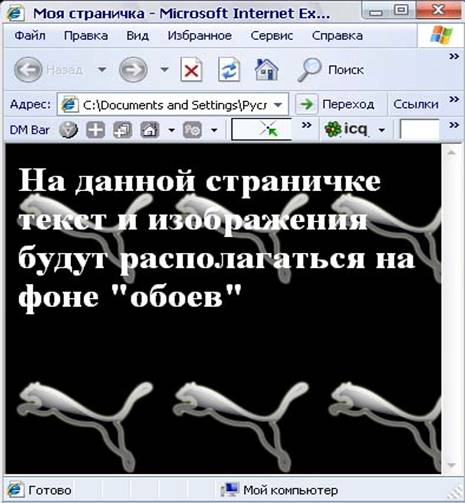Click the icq toolbar label
Viewport: 465px width, 503px height.
tap(355, 129)
